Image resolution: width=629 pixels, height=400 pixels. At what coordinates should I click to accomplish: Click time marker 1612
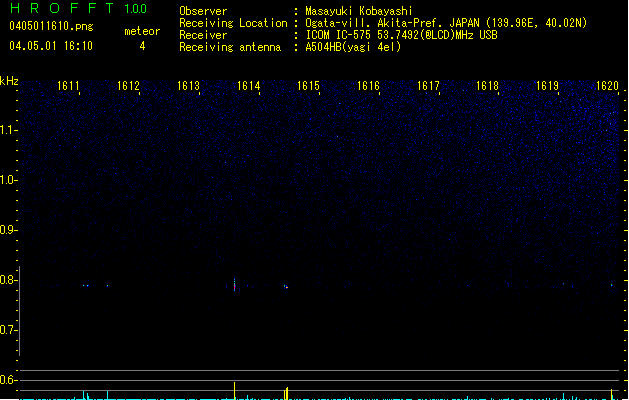[128, 86]
